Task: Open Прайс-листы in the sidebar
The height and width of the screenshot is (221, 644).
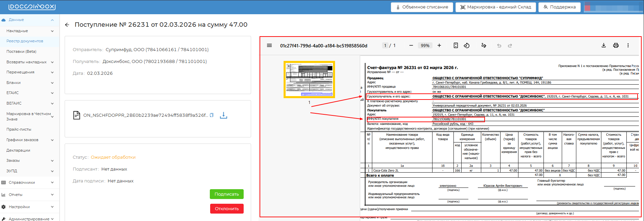Action: coord(19,129)
